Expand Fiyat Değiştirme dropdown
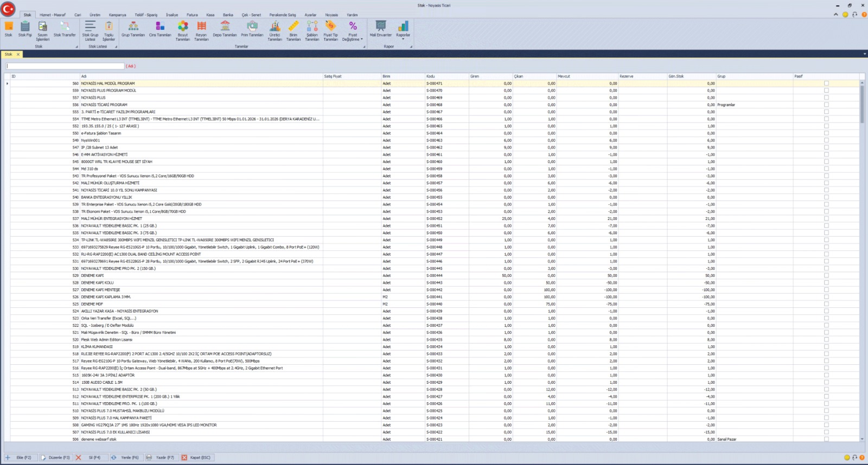 (353, 31)
